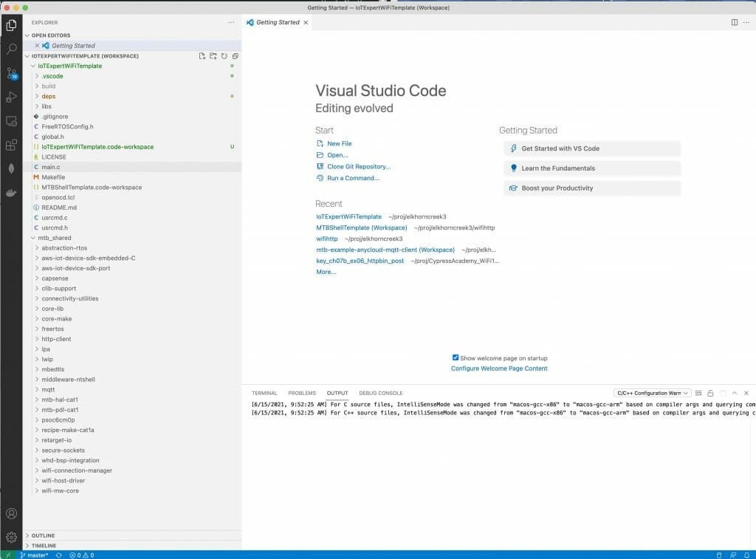This screenshot has height=559, width=756.
Task: Switch to the Problems panel tab
Action: (x=302, y=393)
